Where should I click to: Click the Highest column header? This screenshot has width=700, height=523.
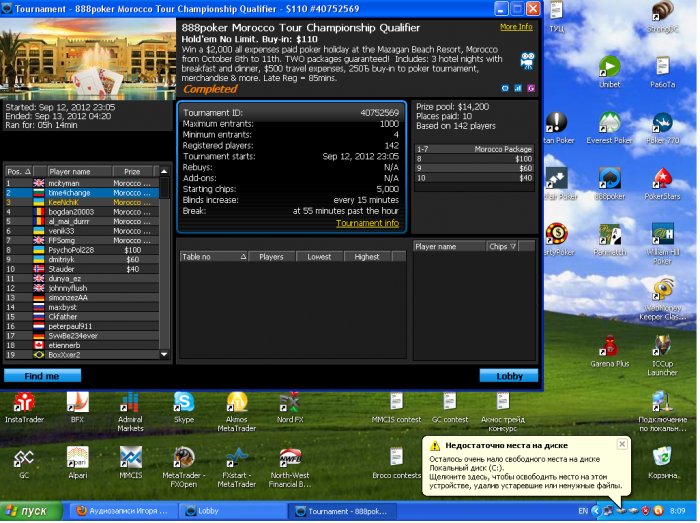point(367,257)
